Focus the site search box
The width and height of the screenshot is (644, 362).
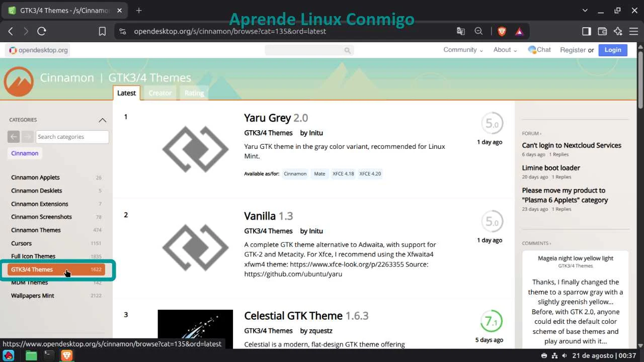pos(309,50)
